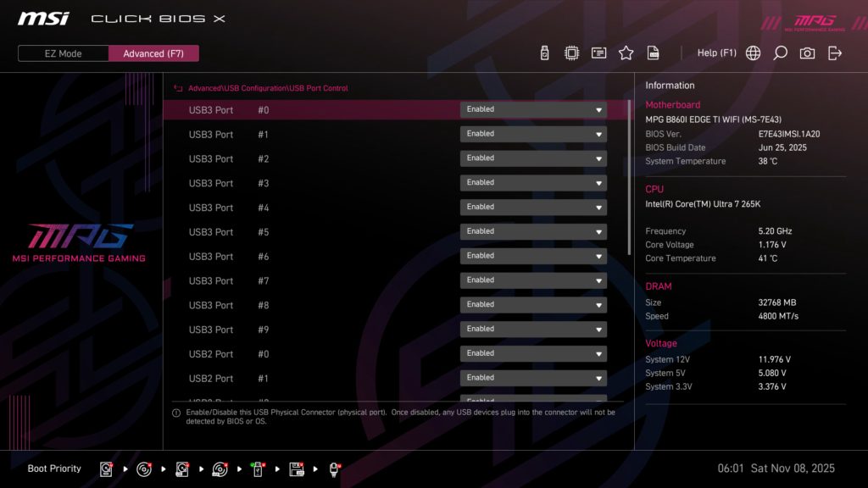Select the Advanced (F7) tab
Screen dimensions: 868x488
[x=153, y=53]
